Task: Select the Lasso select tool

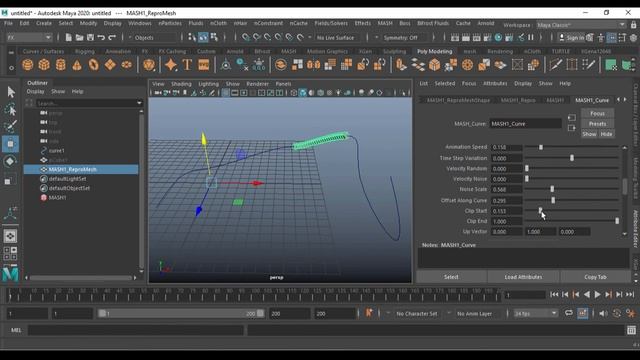Action: [11, 109]
